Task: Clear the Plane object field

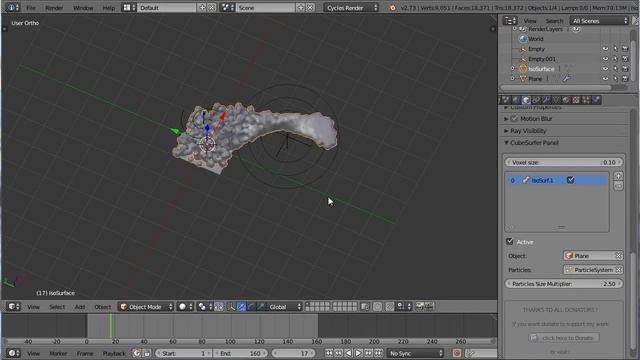Action: click(618, 256)
